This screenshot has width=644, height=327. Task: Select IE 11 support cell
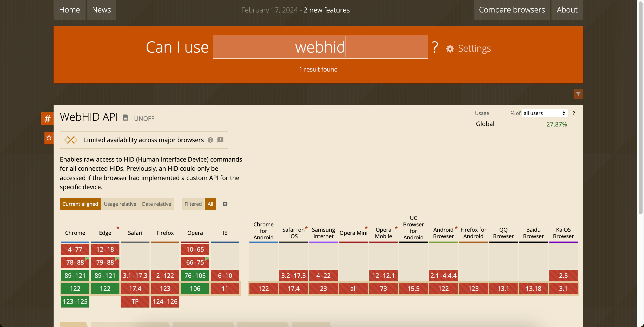tap(225, 289)
